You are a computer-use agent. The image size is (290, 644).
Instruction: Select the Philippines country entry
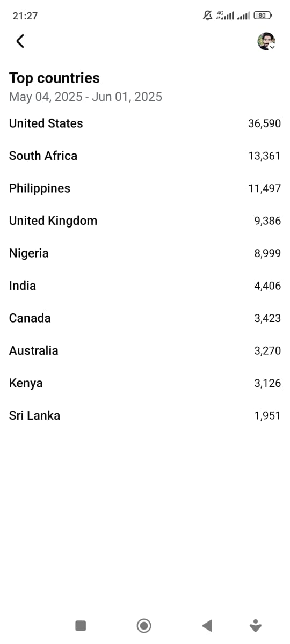click(x=145, y=188)
